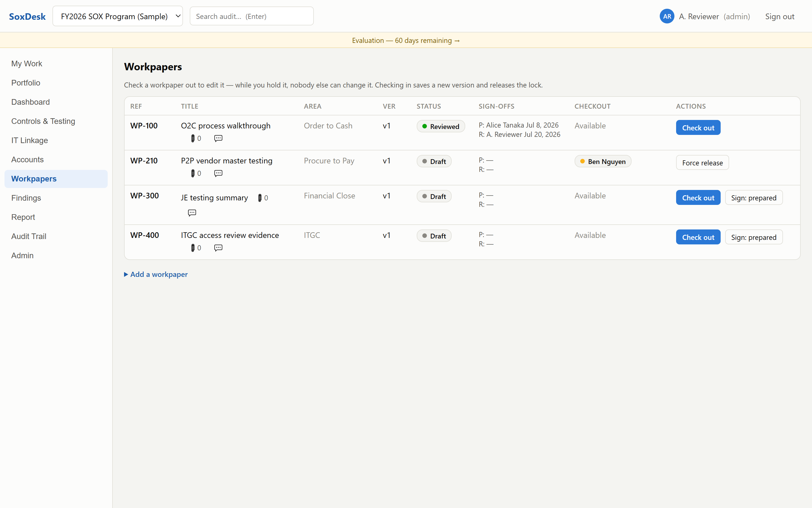812x508 pixels.
Task: Open the comments icon for WP-210
Action: (218, 173)
